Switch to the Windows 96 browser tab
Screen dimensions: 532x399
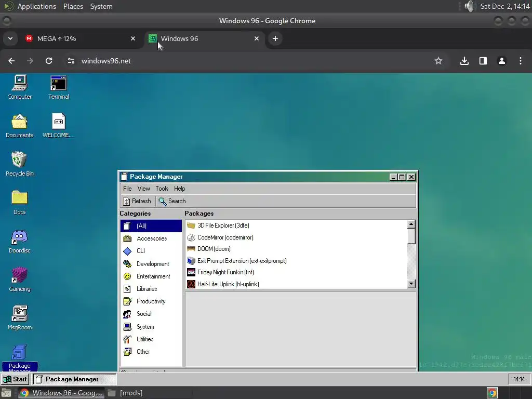coord(205,38)
